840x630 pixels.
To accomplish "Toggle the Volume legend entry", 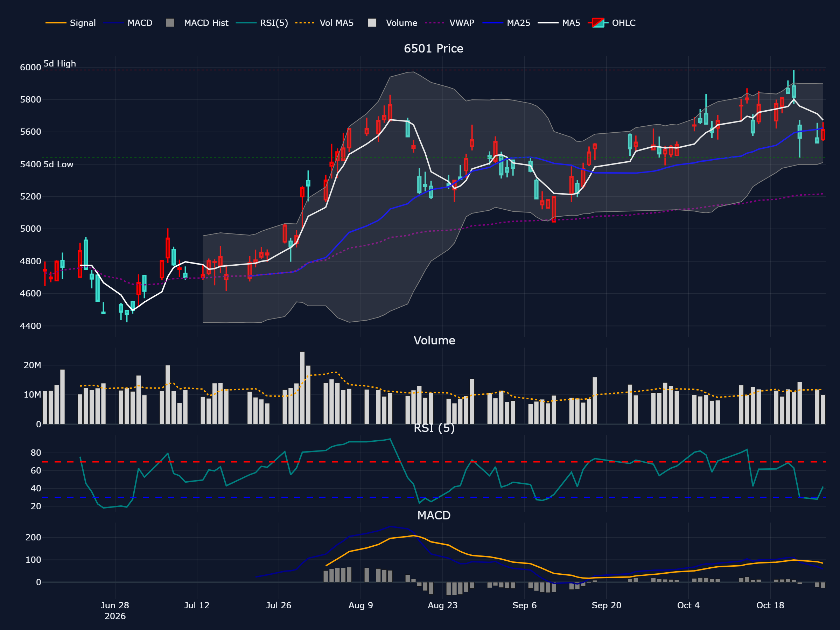I will pyautogui.click(x=393, y=23).
